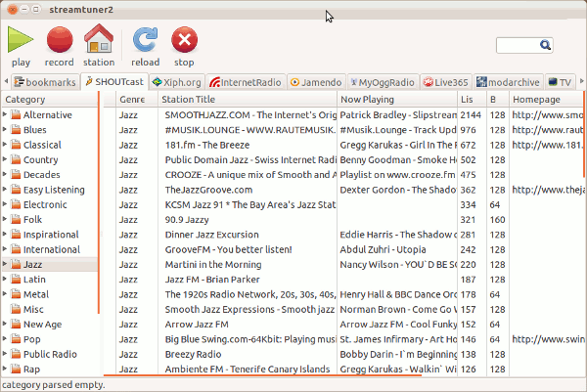Select the Dinner Jazz Excursion station

(x=343, y=235)
